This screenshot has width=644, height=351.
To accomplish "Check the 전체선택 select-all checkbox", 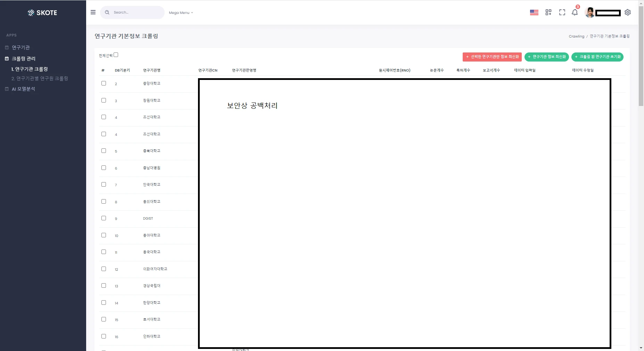I will [x=116, y=55].
